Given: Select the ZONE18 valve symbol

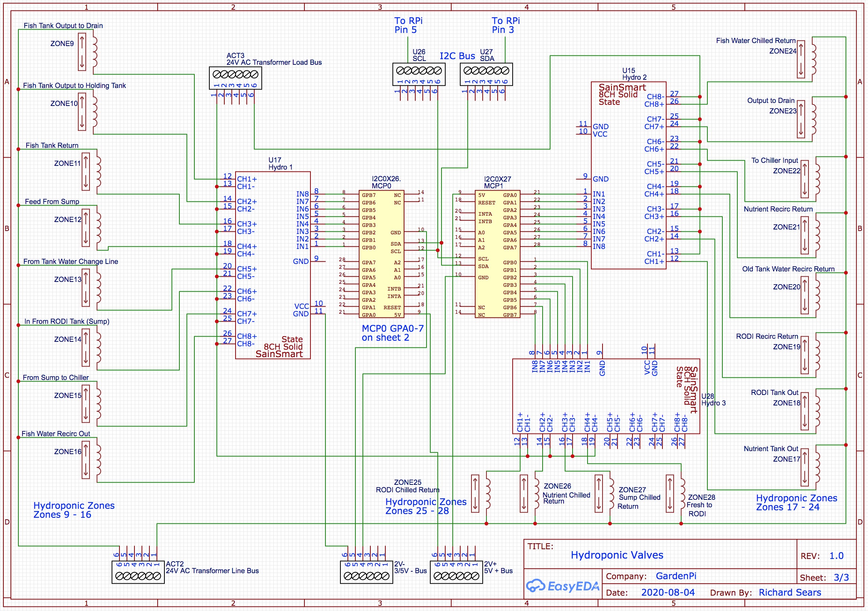Looking at the screenshot, I should (811, 411).
